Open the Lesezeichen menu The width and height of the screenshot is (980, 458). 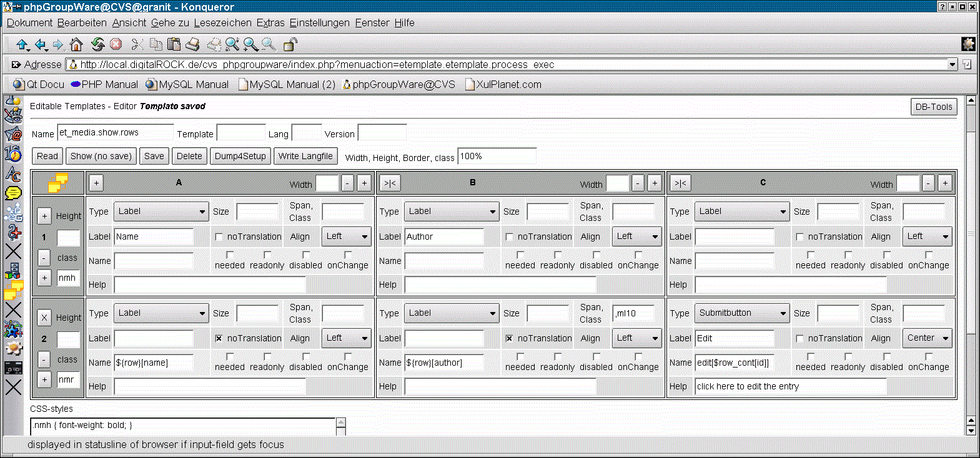[x=222, y=22]
